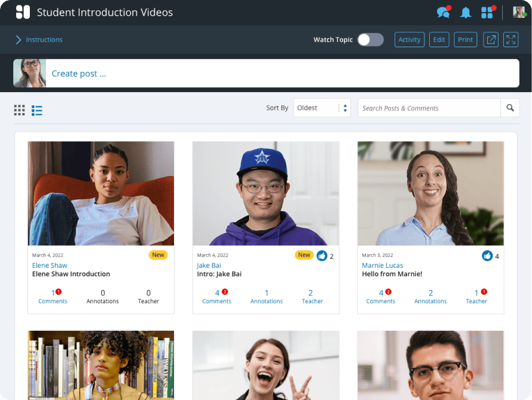Click the avatar beside Create post
532x400 pixels.
29,74
